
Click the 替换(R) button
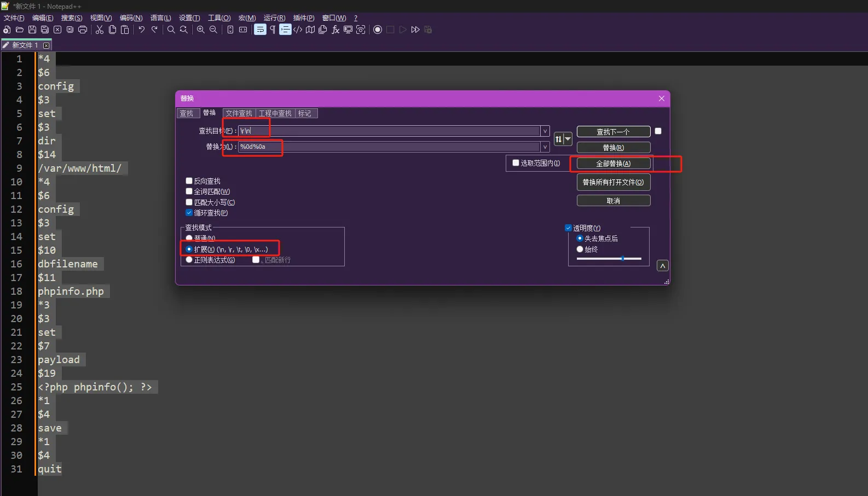[614, 148]
